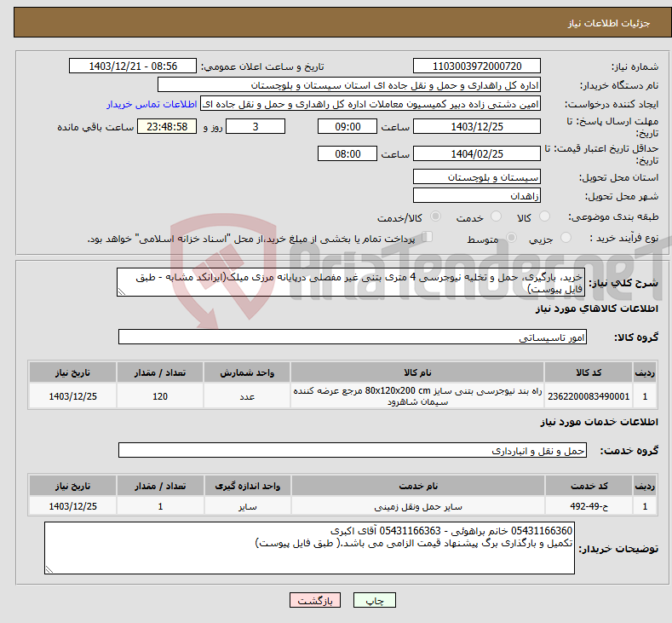This screenshot has height=623, width=672.
Task: Click the remaining days field showing 3
Action: pos(256,126)
